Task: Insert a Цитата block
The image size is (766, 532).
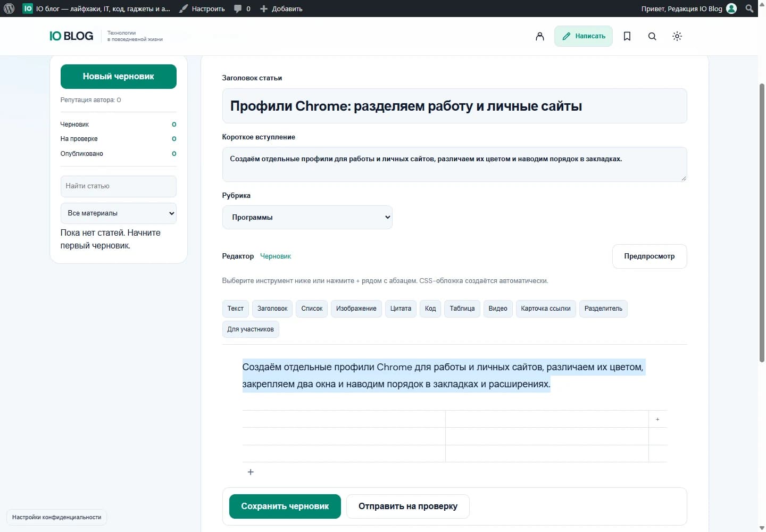Action: [401, 309]
